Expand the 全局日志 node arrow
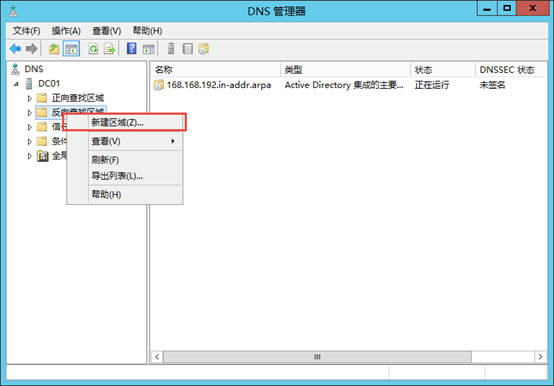The height and width of the screenshot is (386, 554). pos(30,156)
